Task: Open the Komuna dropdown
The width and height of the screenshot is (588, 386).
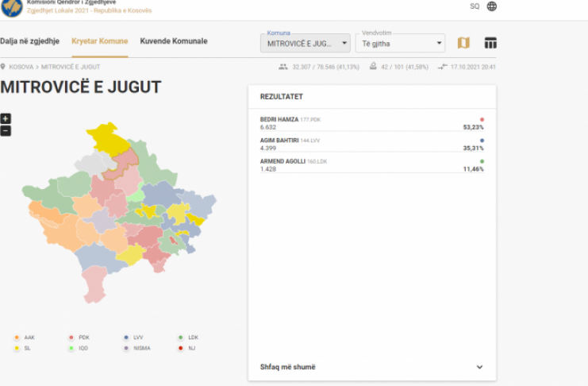Action: pos(305,43)
